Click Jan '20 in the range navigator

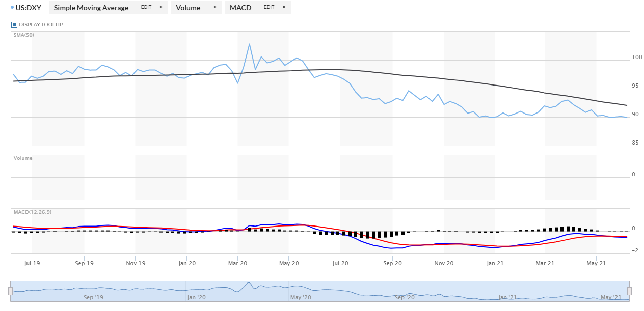tap(196, 297)
